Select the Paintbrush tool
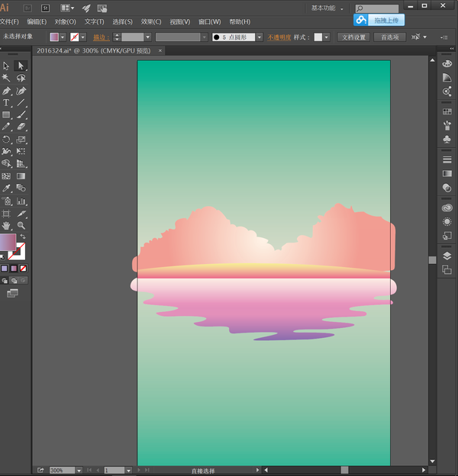Image resolution: width=458 pixels, height=476 pixels. point(21,114)
